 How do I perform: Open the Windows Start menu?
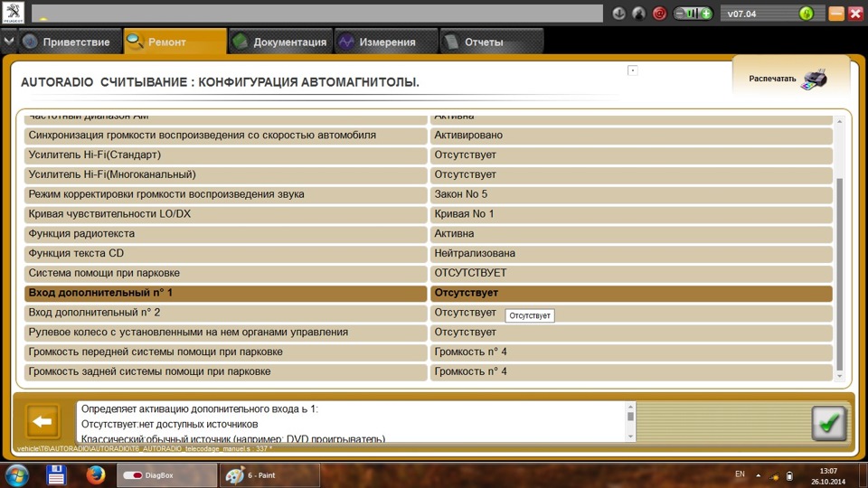pyautogui.click(x=16, y=475)
